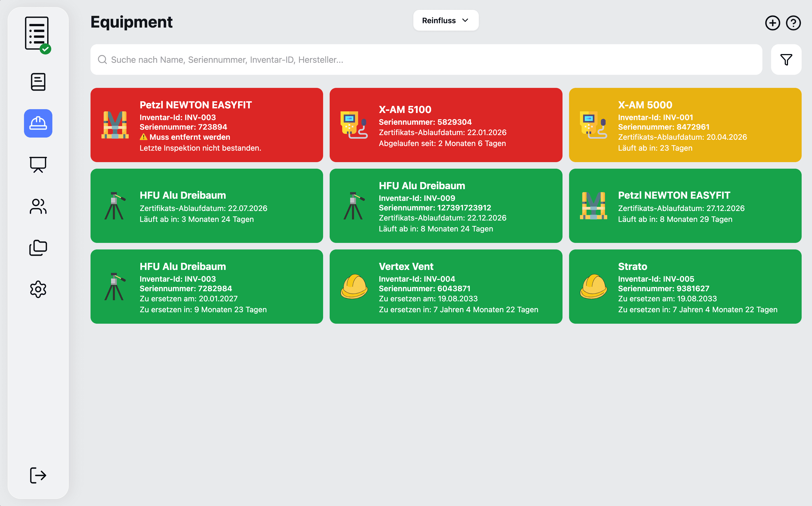Click 'Zertifikats-Ablaufdatum: 27.12.2026' text
812x506 pixels.
point(681,208)
